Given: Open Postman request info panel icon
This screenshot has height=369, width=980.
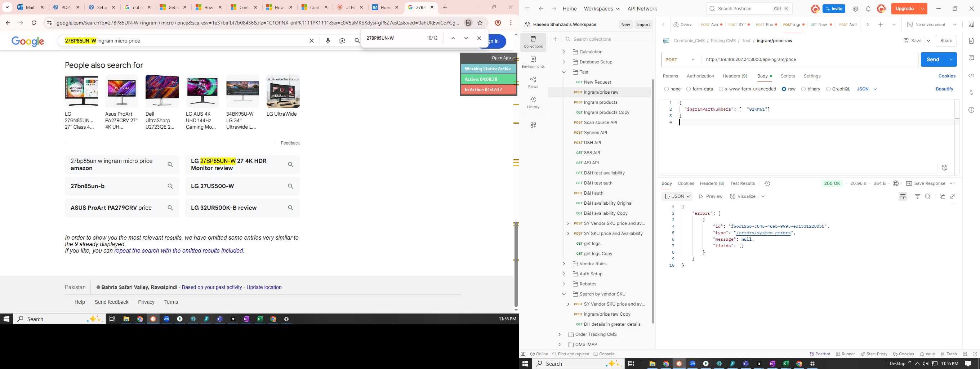Looking at the screenshot, I should click(971, 110).
